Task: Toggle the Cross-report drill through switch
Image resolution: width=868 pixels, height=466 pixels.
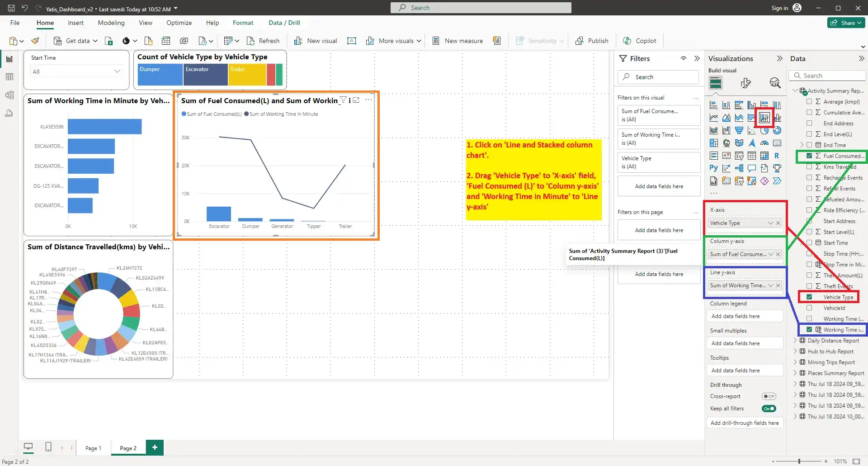Action: pyautogui.click(x=769, y=396)
